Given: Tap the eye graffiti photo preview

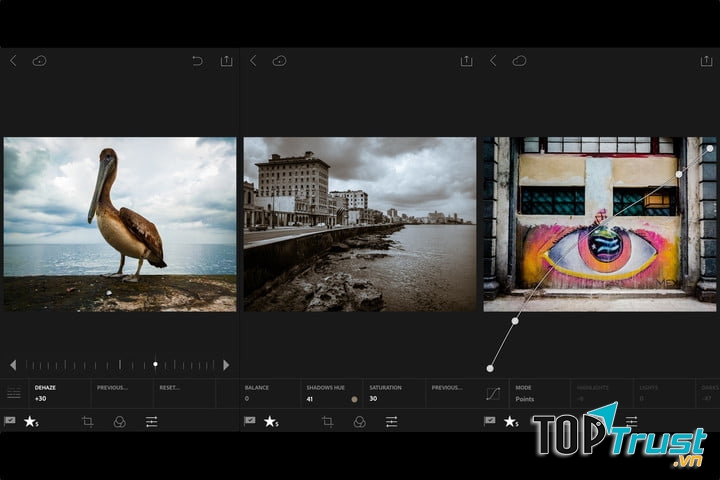Looking at the screenshot, I should tap(600, 224).
